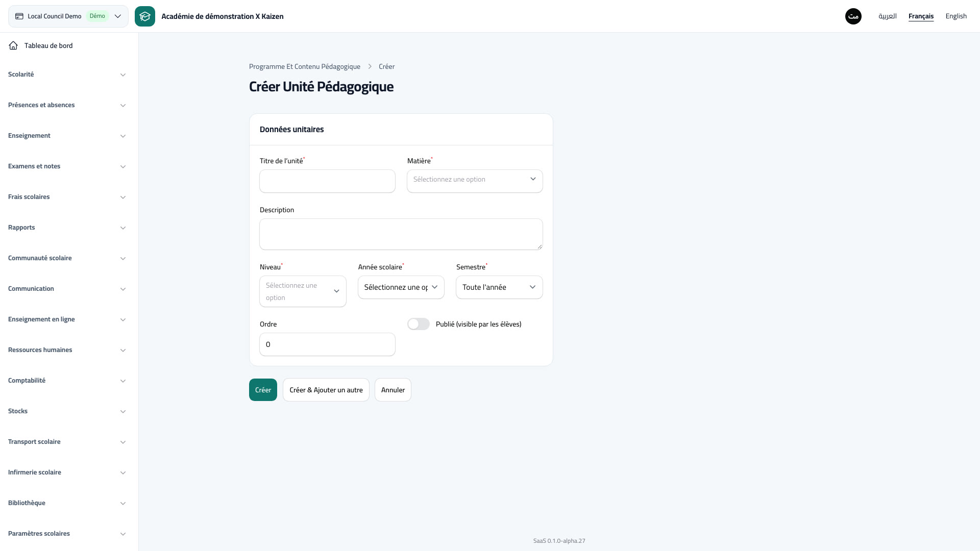Click the card icon beside Local Council Demo
Viewport: 980px width, 551px height.
click(19, 16)
